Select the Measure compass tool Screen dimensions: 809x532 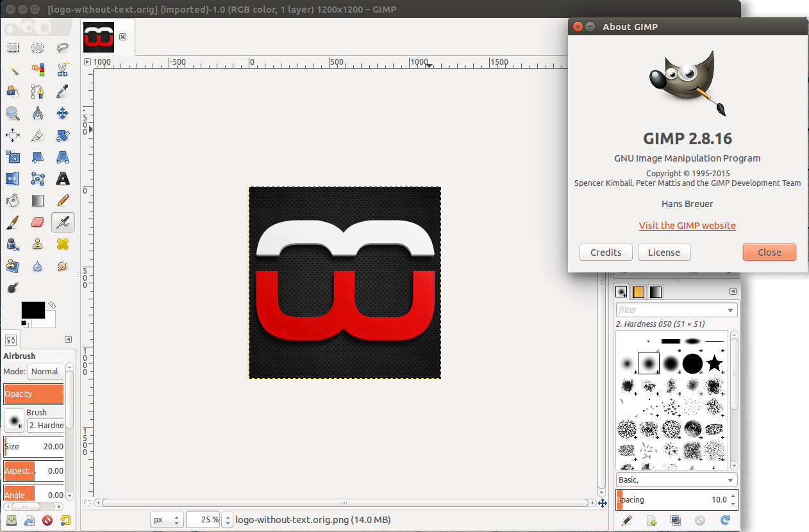38,113
